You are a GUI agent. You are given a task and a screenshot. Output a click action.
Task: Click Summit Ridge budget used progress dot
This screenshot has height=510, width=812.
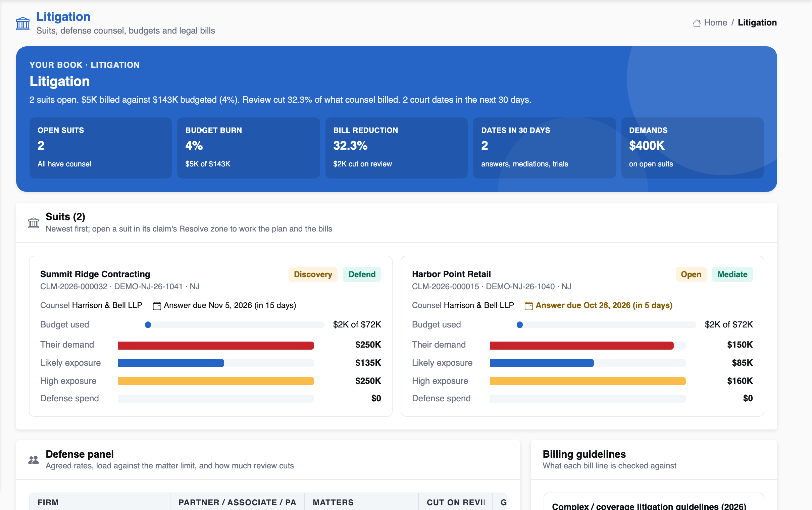click(x=148, y=325)
